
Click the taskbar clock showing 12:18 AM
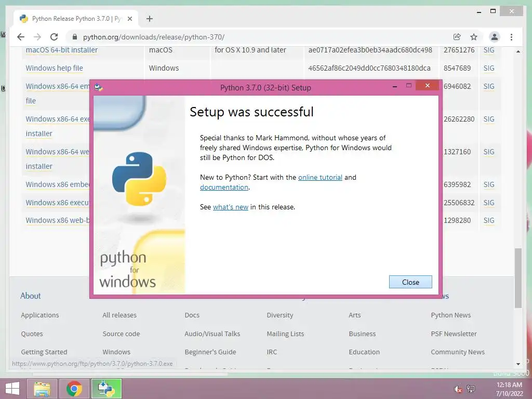tap(509, 389)
